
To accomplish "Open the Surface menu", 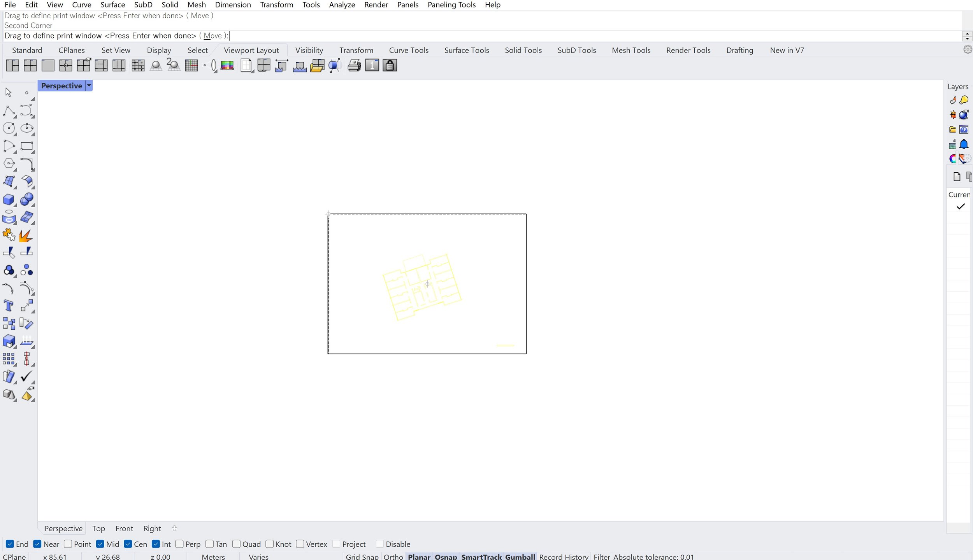I will [x=112, y=5].
